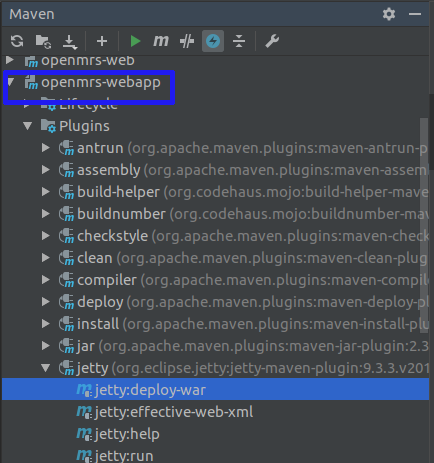Click the jetty:help goal icon
The height and width of the screenshot is (463, 434).
[84, 434]
